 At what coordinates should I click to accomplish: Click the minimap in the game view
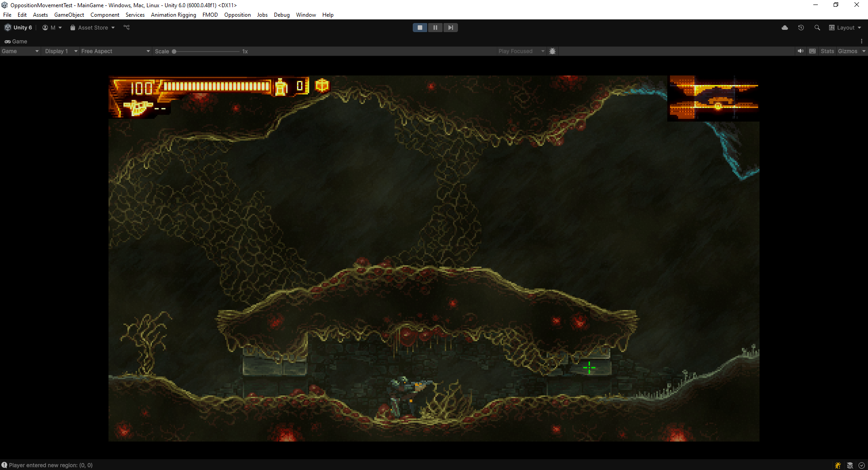click(x=713, y=98)
